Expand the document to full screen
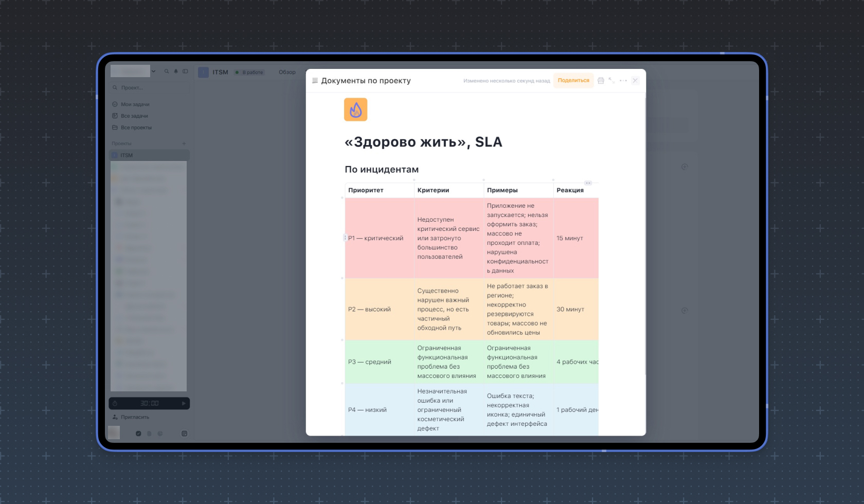 tap(611, 81)
